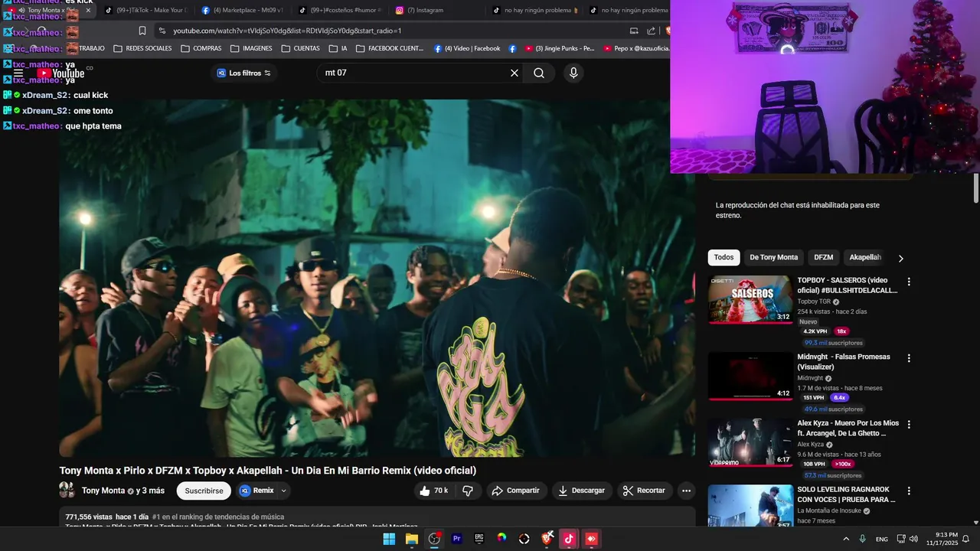Click the Recortar clip button
This screenshot has width=980, height=551.
coord(643,491)
